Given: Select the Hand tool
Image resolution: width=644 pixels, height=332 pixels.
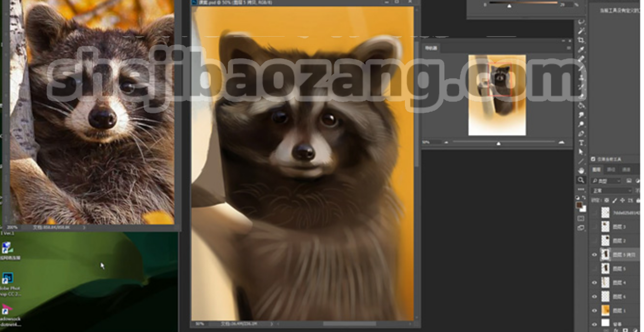Looking at the screenshot, I should pos(581,170).
